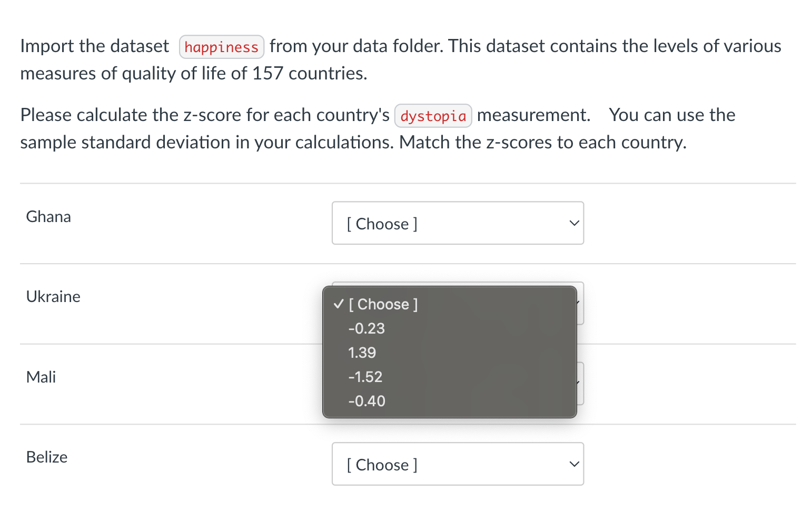This screenshot has height=522, width=812.
Task: Click the Ghana country label
Action: click(x=48, y=216)
